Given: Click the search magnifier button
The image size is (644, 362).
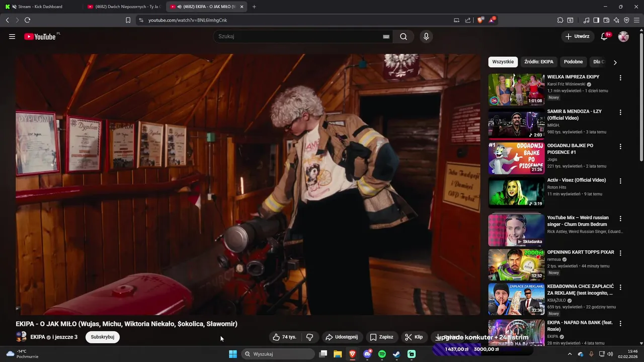Looking at the screenshot, I should tap(404, 37).
